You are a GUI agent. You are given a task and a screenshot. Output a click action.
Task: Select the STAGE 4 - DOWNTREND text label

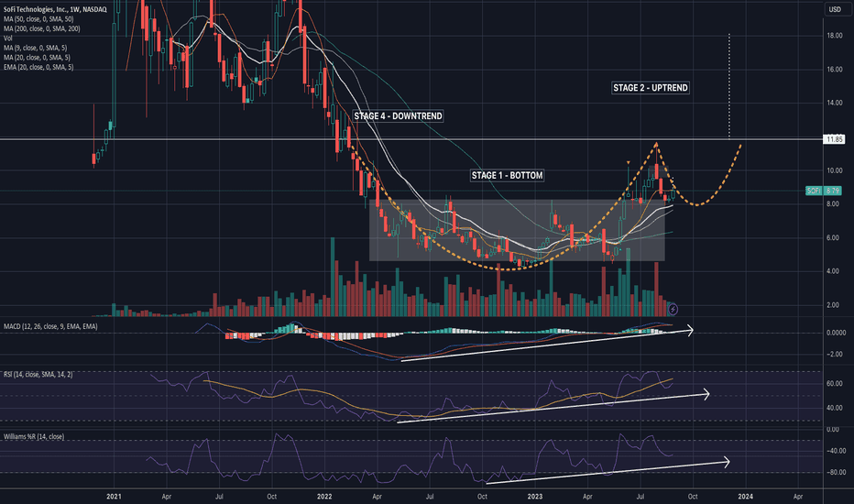click(x=398, y=116)
